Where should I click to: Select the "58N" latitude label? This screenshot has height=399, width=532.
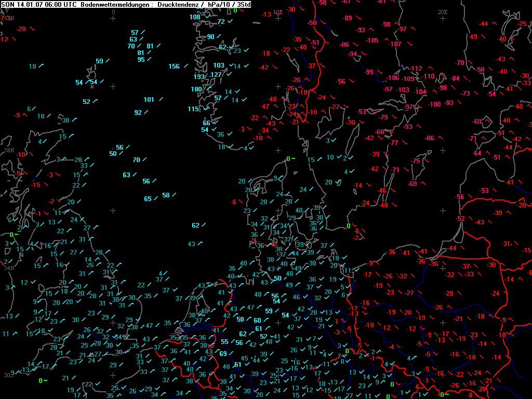[9, 150]
